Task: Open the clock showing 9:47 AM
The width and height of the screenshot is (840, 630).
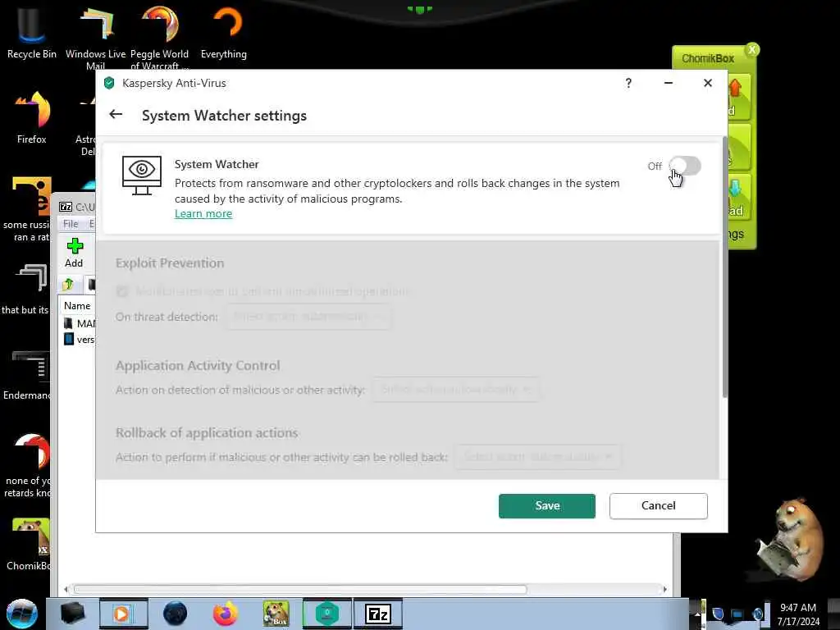Action: point(798,614)
